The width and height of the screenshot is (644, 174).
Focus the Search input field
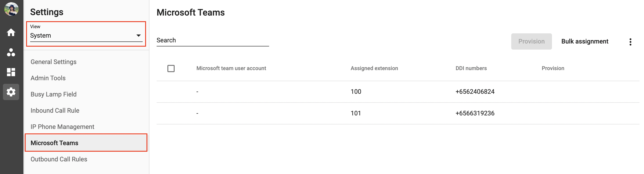[x=212, y=41]
